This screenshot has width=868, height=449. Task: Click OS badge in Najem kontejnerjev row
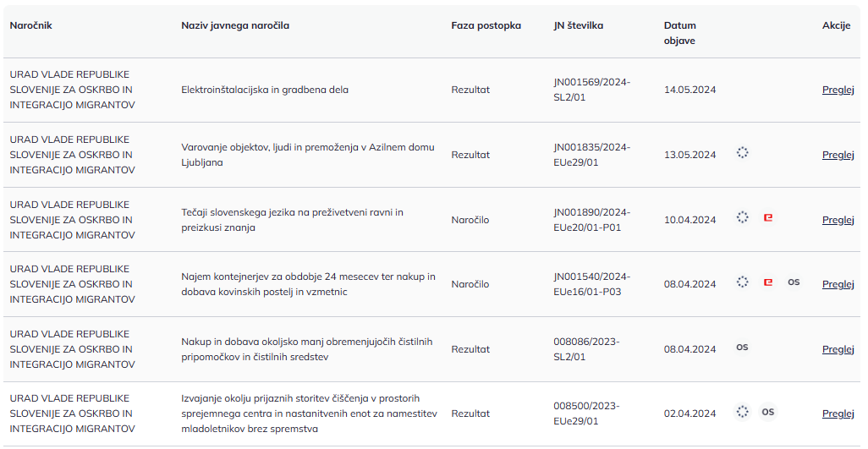pos(794,282)
